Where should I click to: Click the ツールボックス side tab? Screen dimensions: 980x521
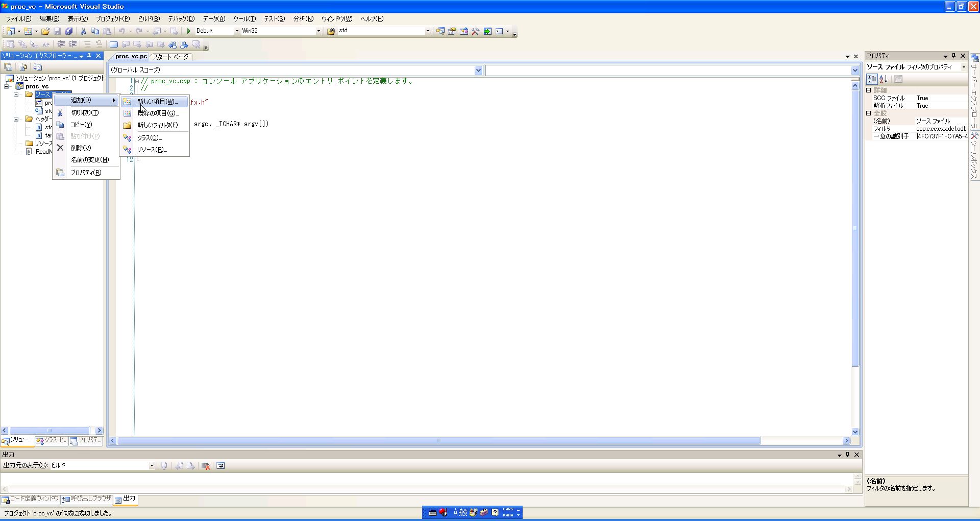pyautogui.click(x=974, y=156)
